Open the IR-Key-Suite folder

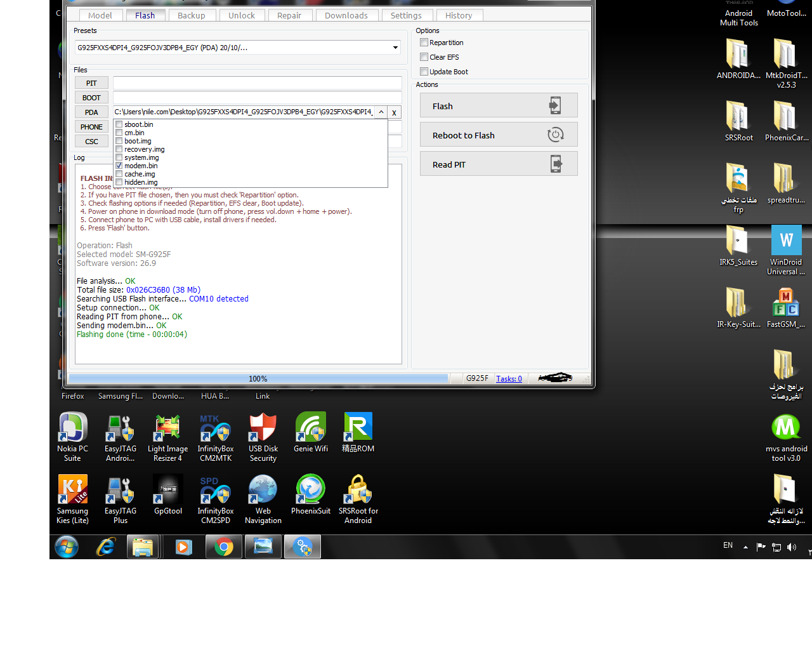[x=738, y=307]
